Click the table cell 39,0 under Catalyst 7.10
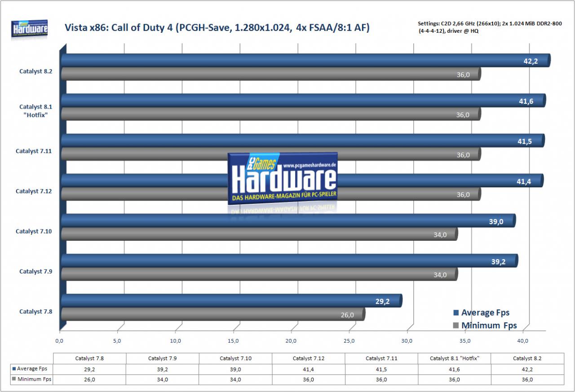Screen dimensions: 575x392 [235, 369]
